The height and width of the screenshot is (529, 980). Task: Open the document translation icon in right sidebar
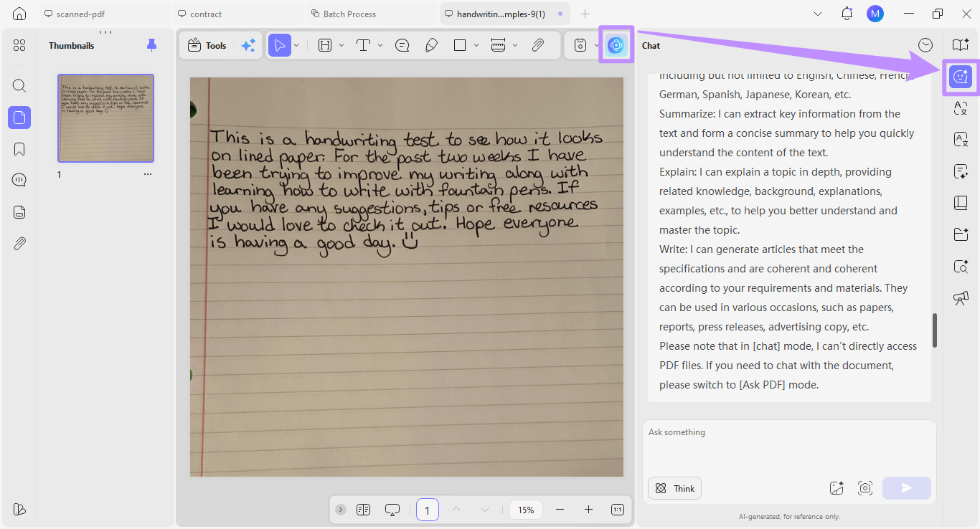[961, 139]
